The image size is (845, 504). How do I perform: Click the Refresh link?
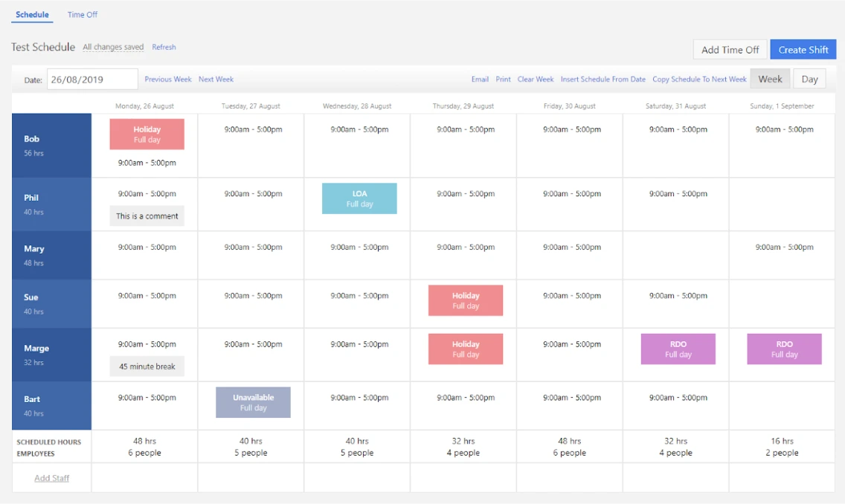(164, 47)
